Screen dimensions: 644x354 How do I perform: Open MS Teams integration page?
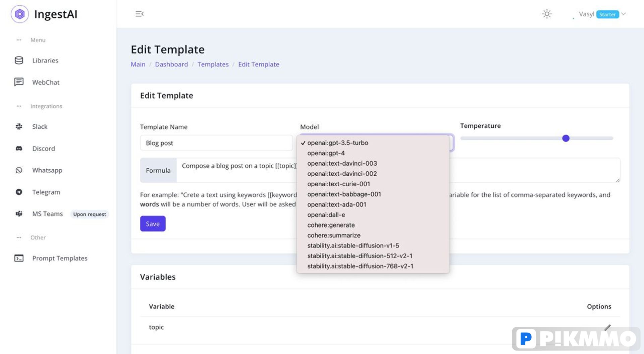47,214
